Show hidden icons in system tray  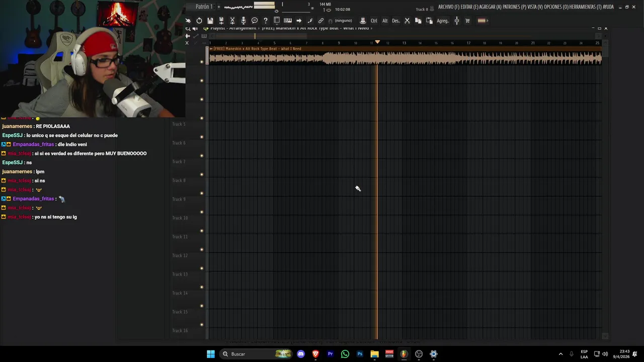pyautogui.click(x=560, y=354)
